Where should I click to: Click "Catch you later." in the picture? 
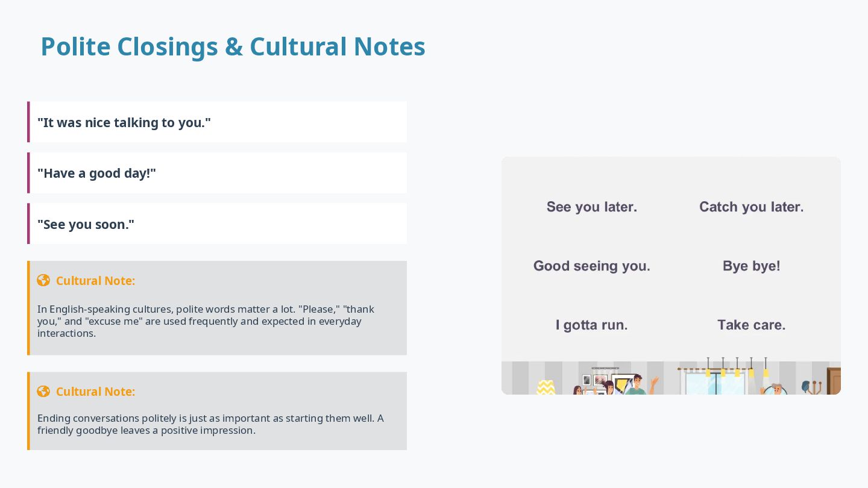(751, 207)
